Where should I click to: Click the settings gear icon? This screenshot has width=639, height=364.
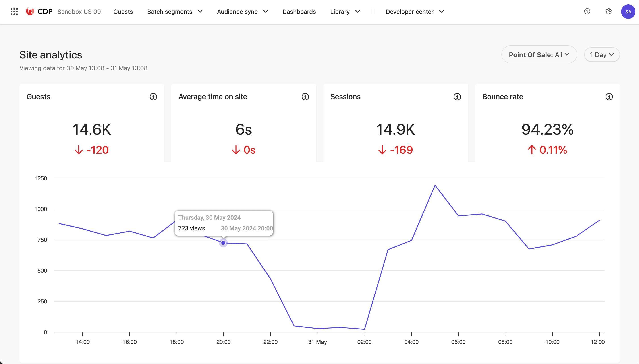pyautogui.click(x=609, y=12)
